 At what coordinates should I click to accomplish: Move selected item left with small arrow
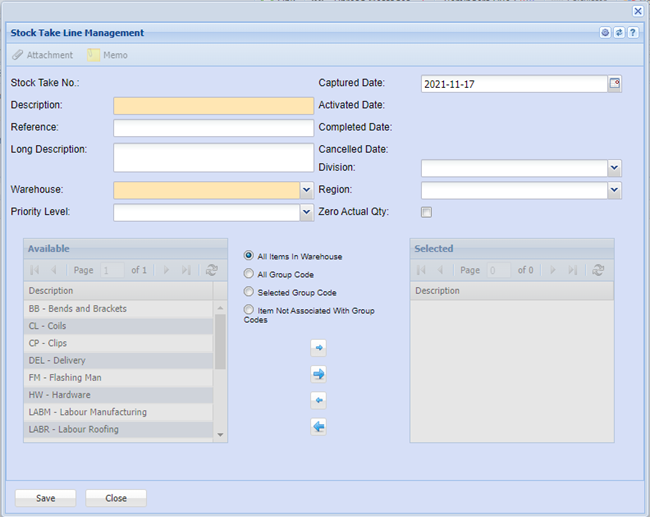[319, 400]
